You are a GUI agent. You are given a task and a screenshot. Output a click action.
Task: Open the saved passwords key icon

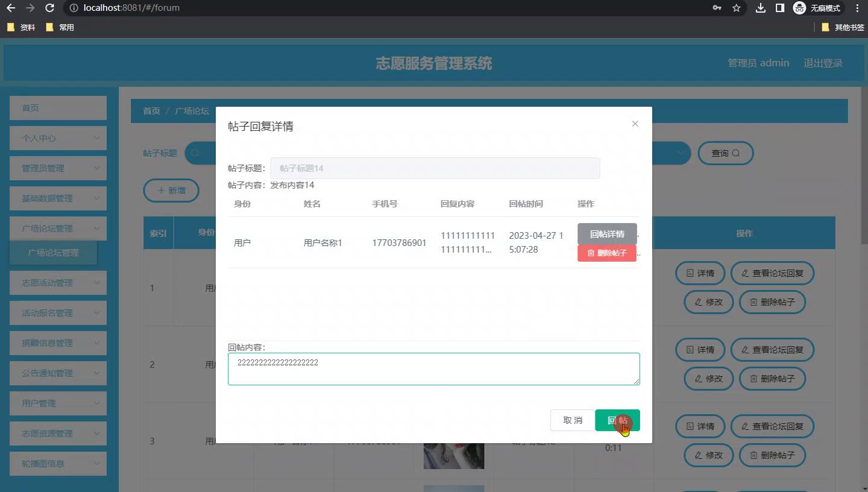point(717,8)
